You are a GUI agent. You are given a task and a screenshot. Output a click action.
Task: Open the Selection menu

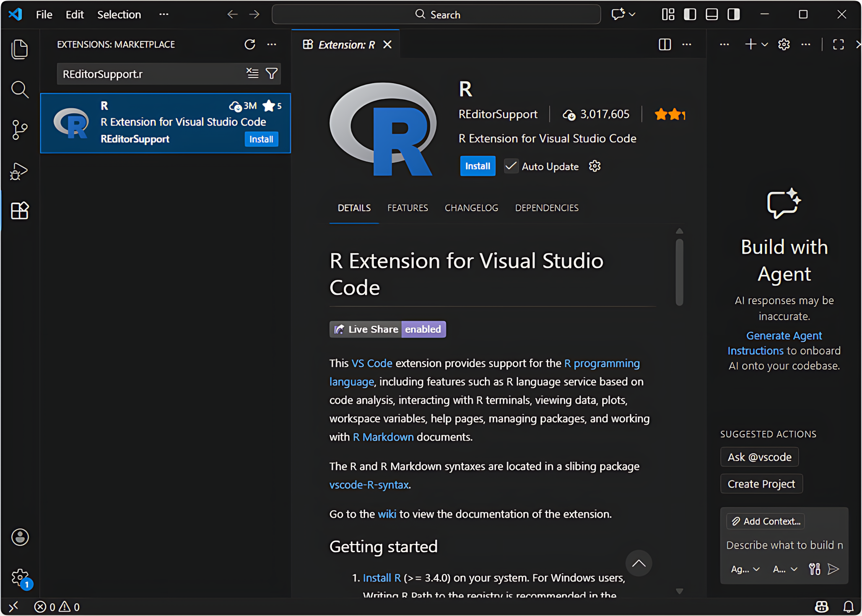pos(119,15)
